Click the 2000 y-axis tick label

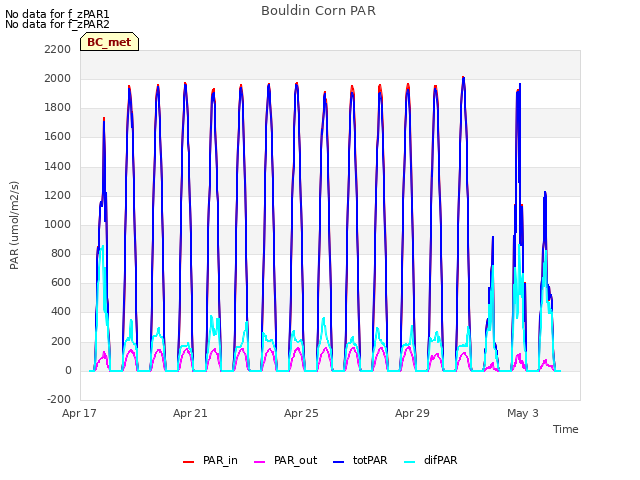coord(58,78)
